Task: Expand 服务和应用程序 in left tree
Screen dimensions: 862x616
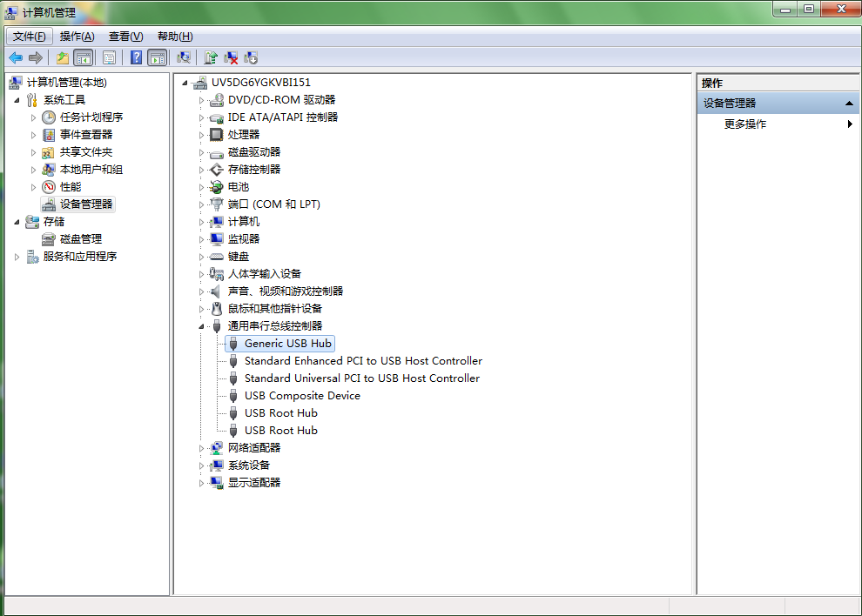Action: click(x=17, y=257)
